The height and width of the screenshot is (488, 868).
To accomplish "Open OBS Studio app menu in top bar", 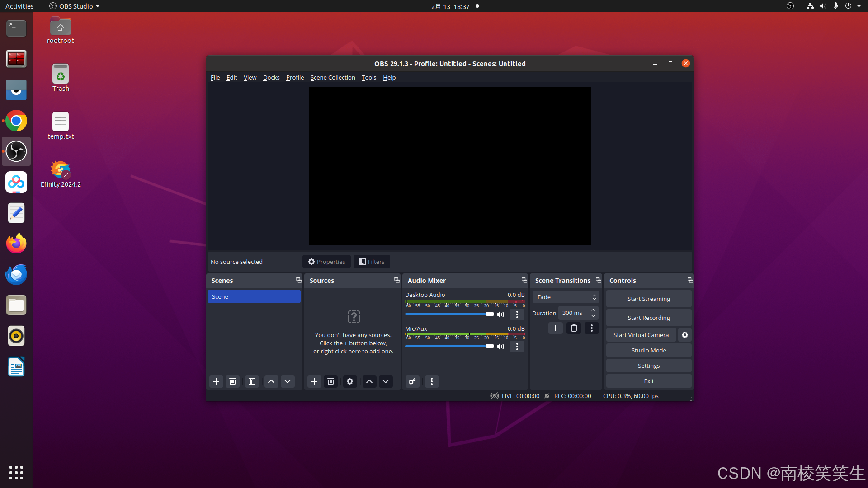I will 75,6.
